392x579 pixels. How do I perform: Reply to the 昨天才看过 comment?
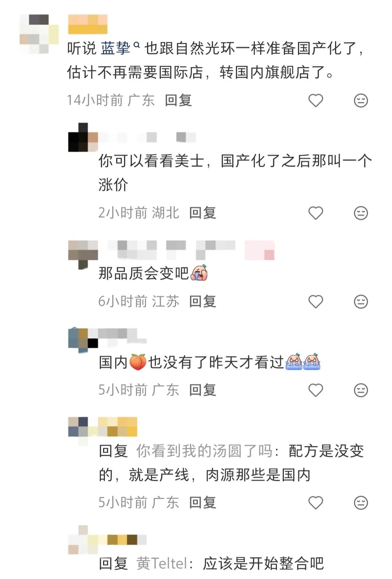click(203, 390)
